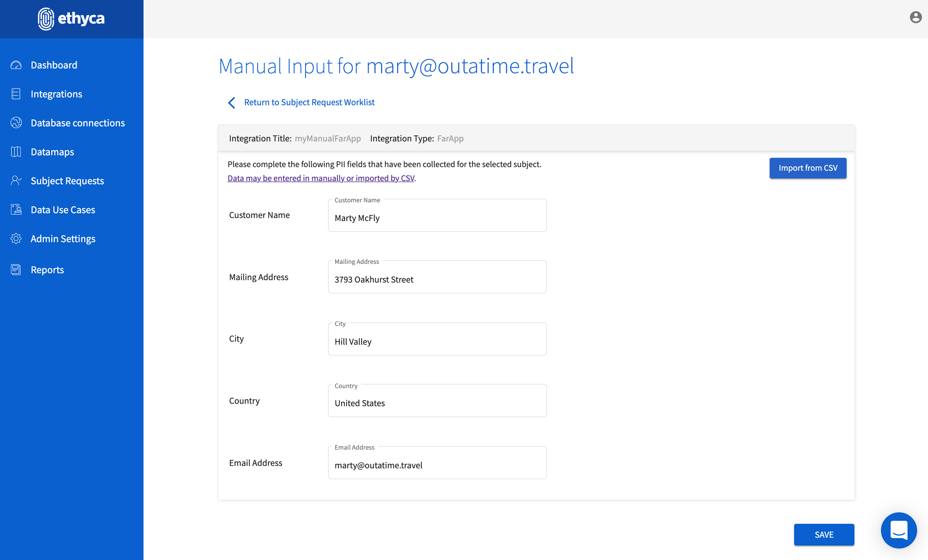Click Return to Subject Request Worklist
928x560 pixels.
[309, 103]
